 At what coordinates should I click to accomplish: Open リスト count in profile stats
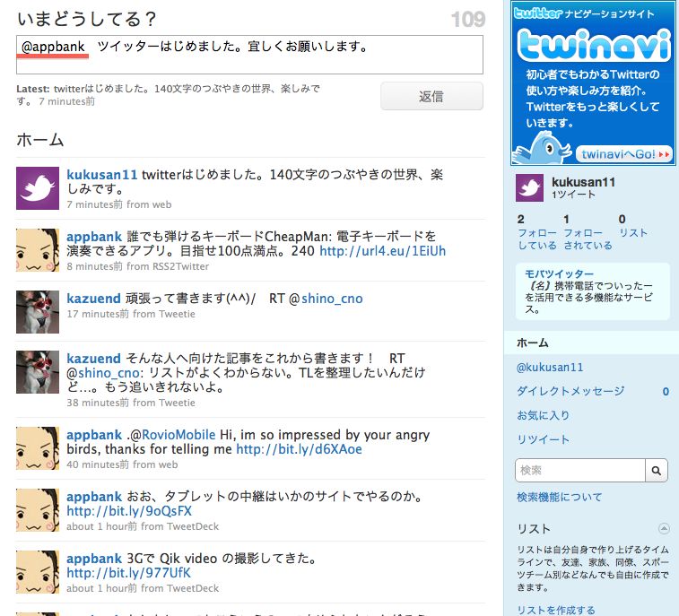tap(632, 226)
